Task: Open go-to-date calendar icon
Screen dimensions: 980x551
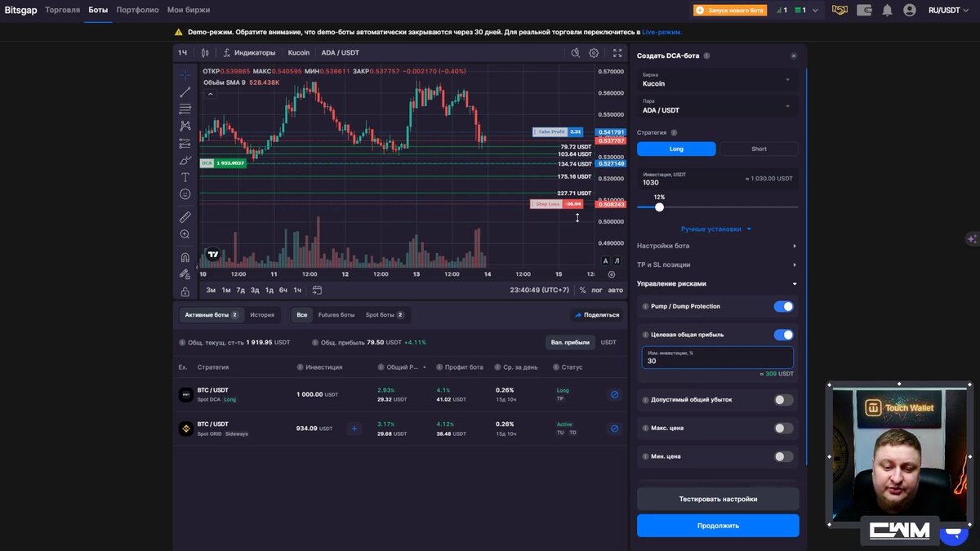Action: 317,290
